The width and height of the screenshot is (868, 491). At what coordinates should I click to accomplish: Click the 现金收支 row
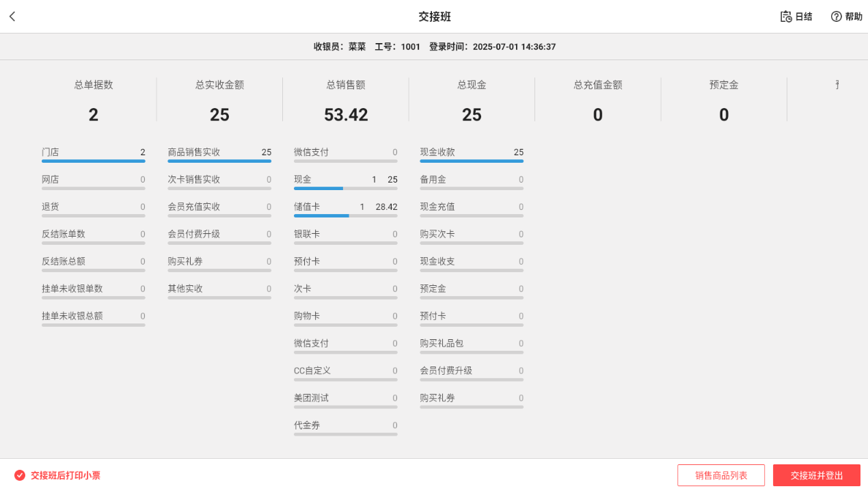coord(472,263)
